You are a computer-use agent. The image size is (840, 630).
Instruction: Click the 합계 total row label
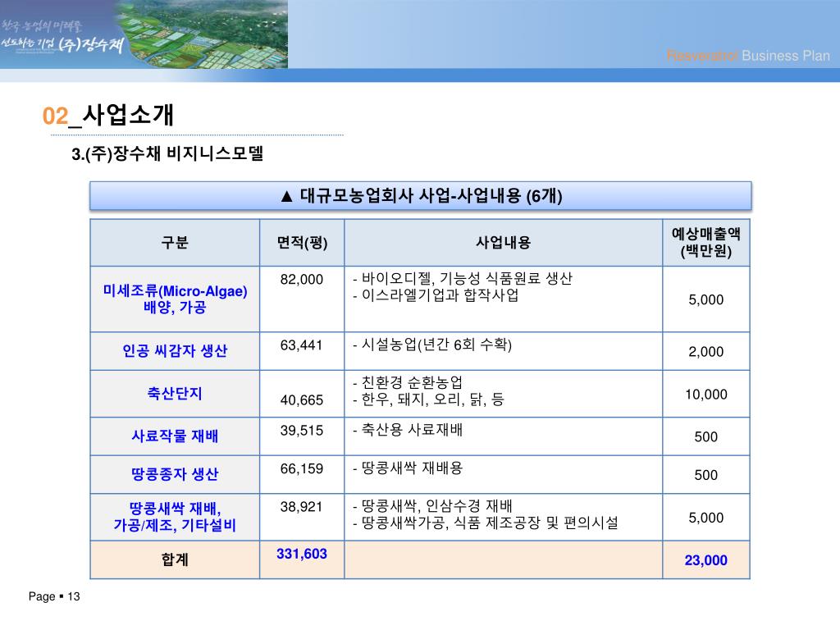point(175,559)
